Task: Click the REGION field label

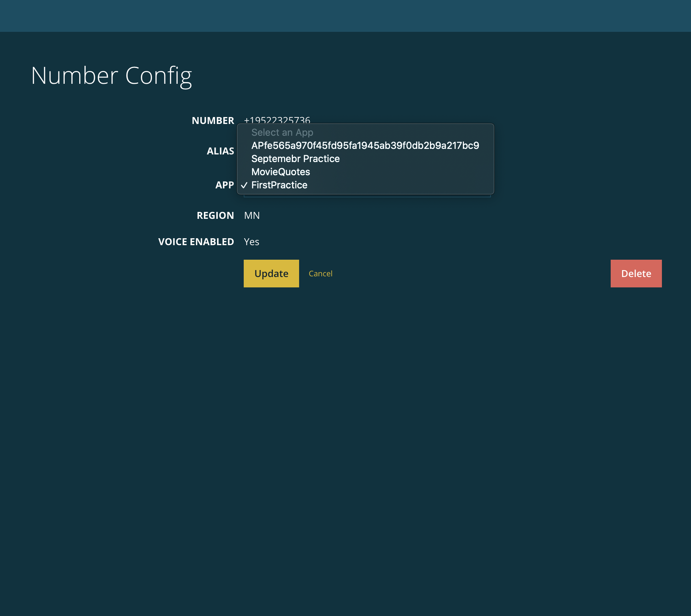Action: point(215,215)
